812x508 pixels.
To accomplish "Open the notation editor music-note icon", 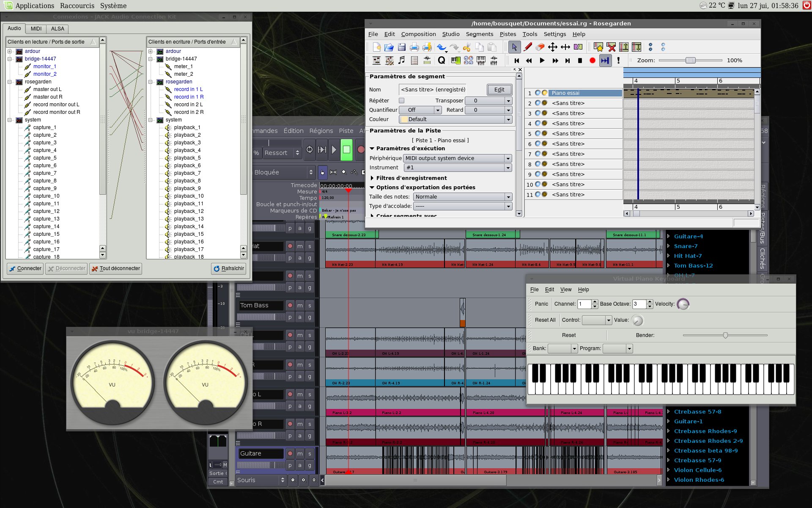I will coord(402,61).
